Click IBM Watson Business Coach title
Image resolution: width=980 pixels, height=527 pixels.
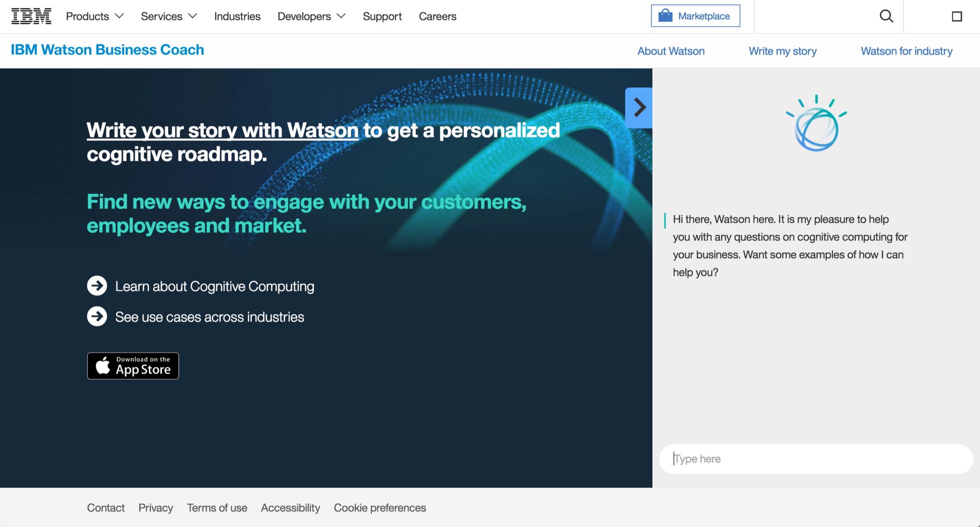tap(107, 50)
